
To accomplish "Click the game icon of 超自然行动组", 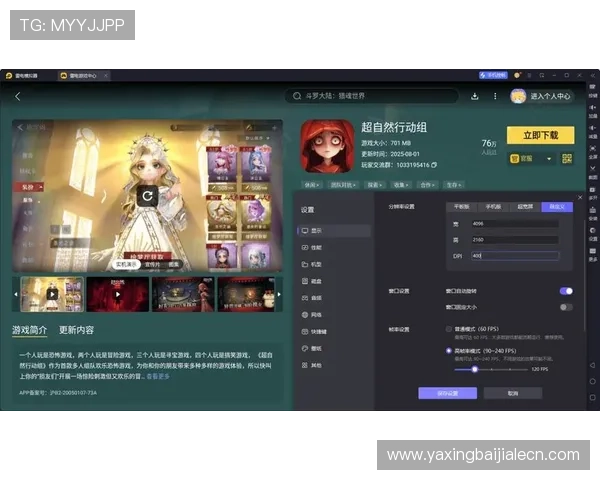I will click(x=327, y=147).
